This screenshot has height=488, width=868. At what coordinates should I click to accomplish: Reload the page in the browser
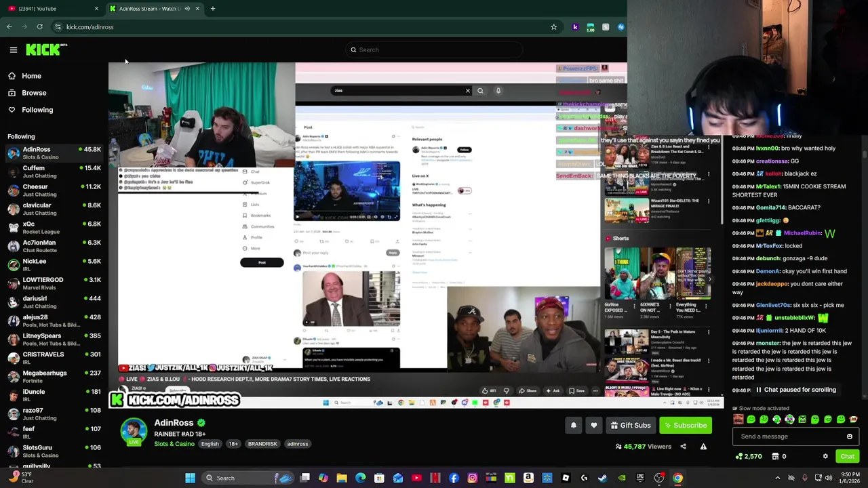point(39,27)
